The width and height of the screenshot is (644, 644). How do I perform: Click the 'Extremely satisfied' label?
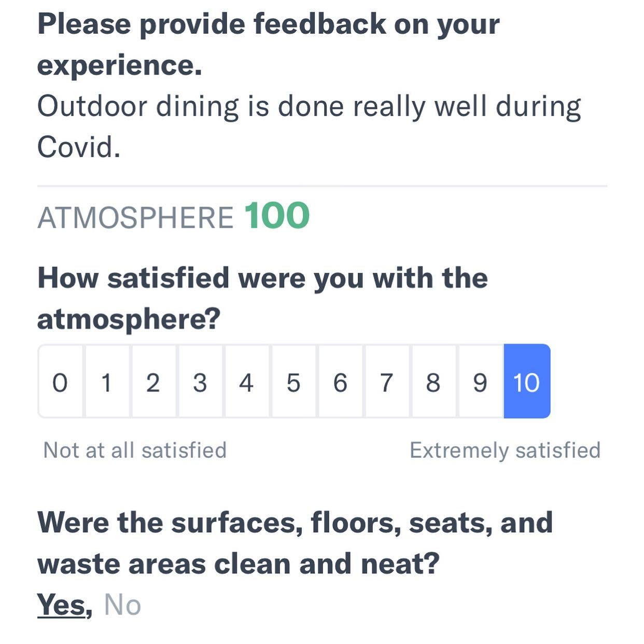tap(505, 450)
